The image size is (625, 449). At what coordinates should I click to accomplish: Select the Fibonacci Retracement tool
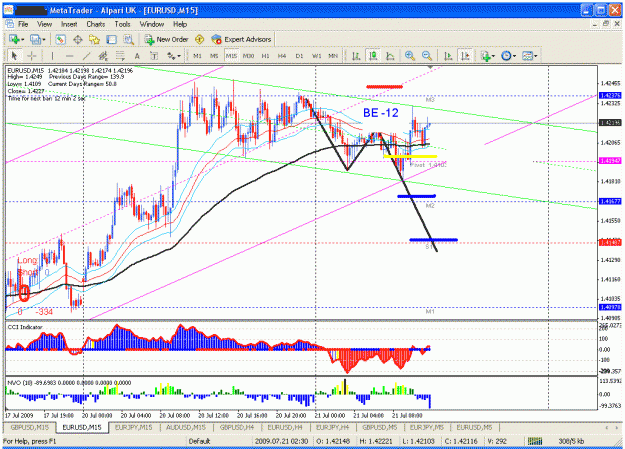[x=120, y=56]
